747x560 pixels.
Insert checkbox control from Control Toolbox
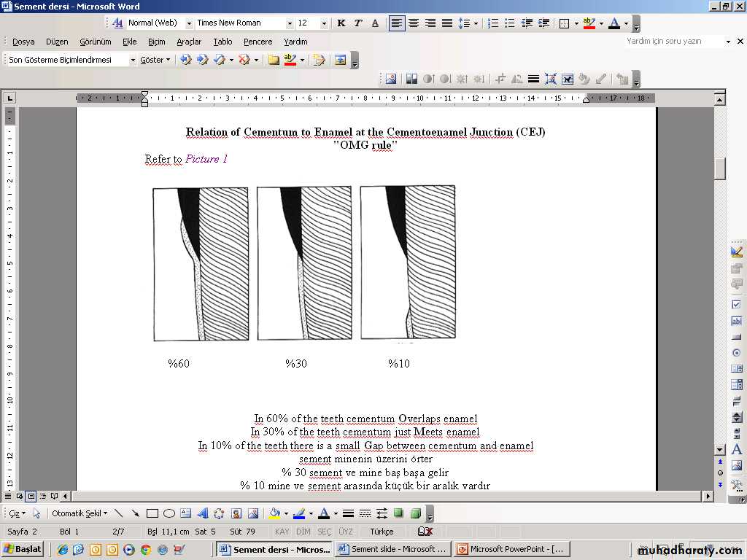[x=737, y=304]
